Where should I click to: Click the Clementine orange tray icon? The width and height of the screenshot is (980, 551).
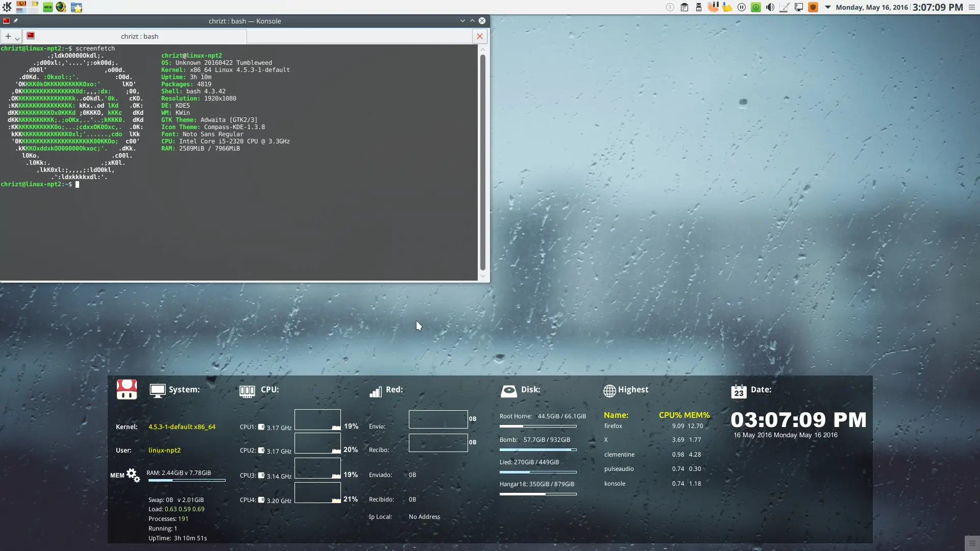(713, 7)
